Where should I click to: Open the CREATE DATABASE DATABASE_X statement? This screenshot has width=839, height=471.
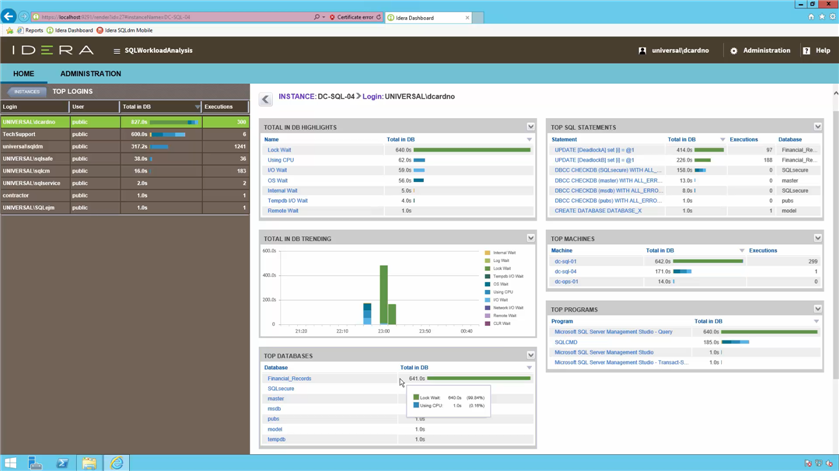coord(598,211)
